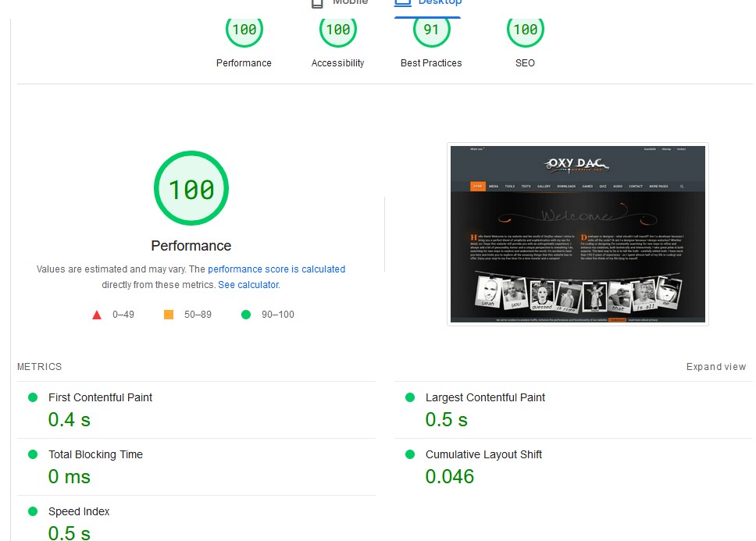Click the red triangle 0–49 legend icon
Viewport: 756px width, 541px height.
(97, 315)
